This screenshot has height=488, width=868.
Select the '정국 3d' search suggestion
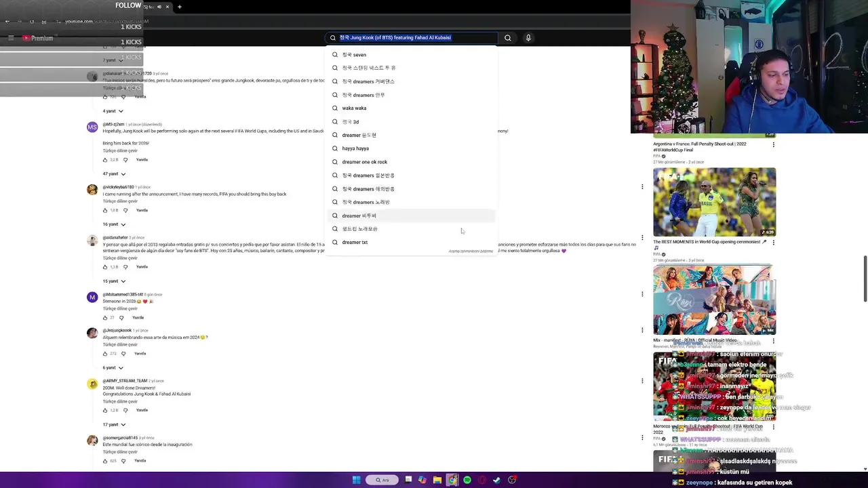412,122
